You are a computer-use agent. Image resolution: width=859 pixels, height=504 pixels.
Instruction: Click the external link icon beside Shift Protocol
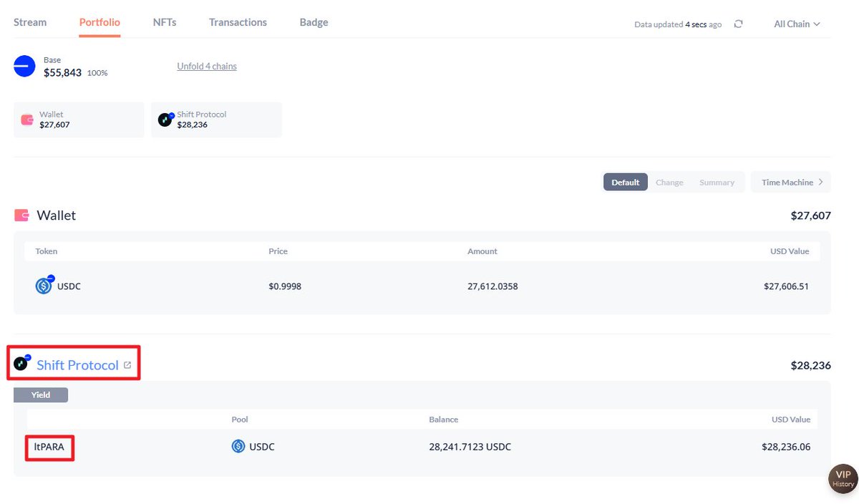[127, 365]
